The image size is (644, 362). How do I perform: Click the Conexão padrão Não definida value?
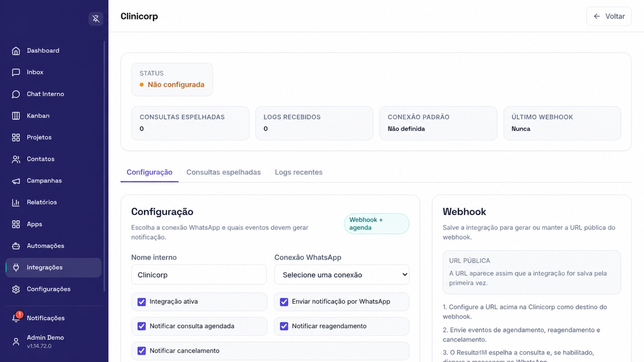406,129
